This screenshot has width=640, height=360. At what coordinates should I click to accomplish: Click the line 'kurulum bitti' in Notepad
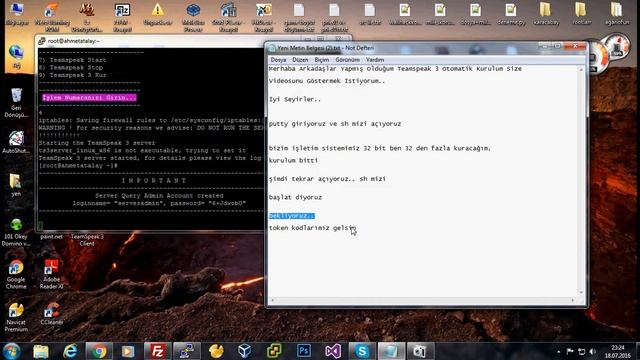click(293, 160)
